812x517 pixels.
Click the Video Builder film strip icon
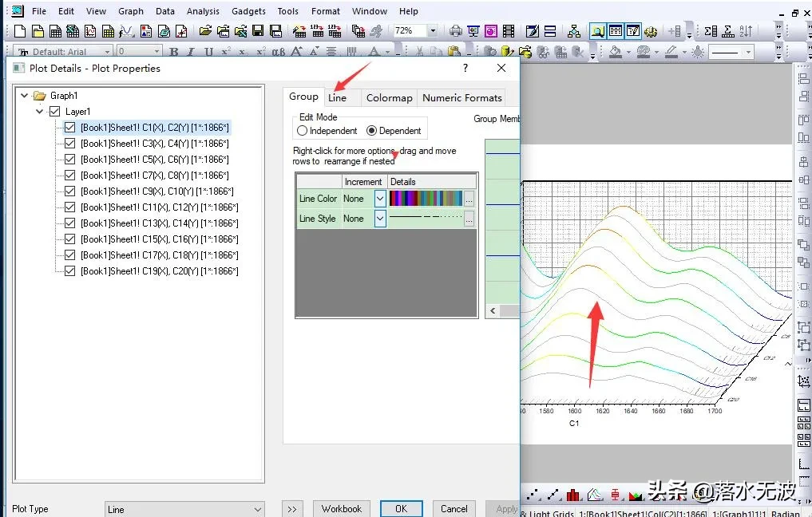click(508, 31)
